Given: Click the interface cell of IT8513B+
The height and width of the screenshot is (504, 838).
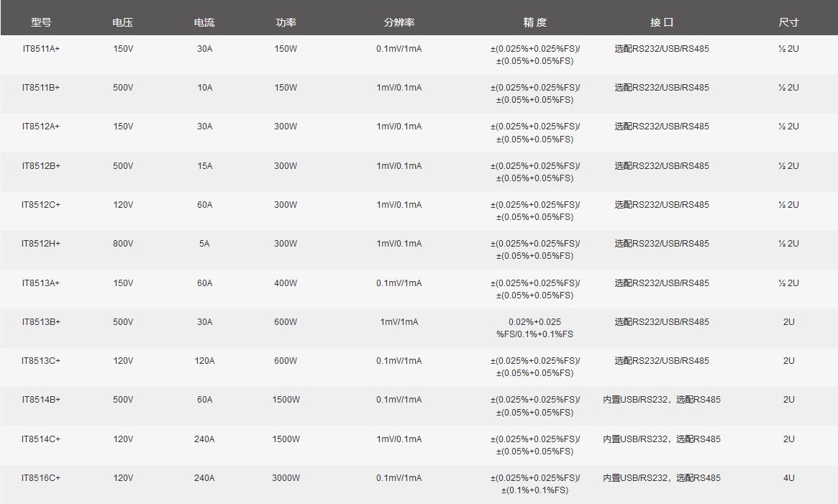Looking at the screenshot, I should (x=662, y=322).
